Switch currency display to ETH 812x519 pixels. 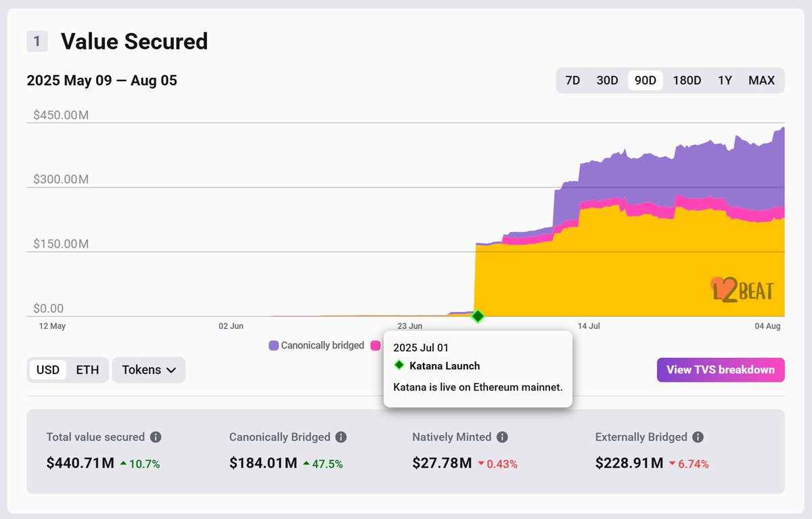[89, 369]
